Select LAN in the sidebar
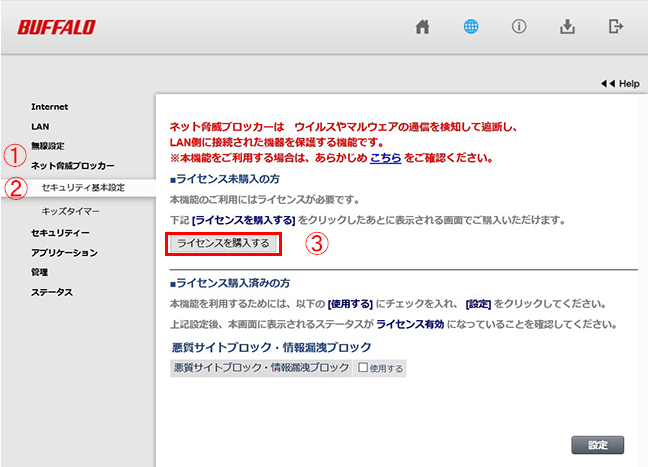 pos(40,126)
